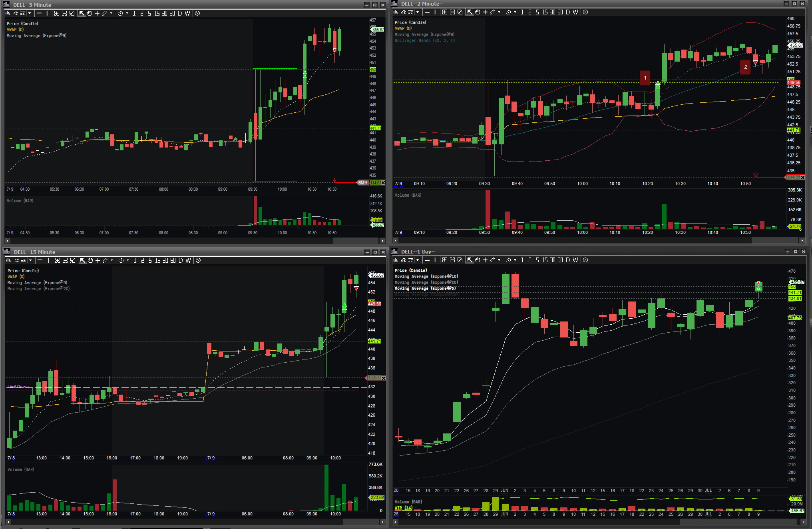
Task: Cancel the SM 5 order marker on 5 Minute chart
Action: coord(383,183)
